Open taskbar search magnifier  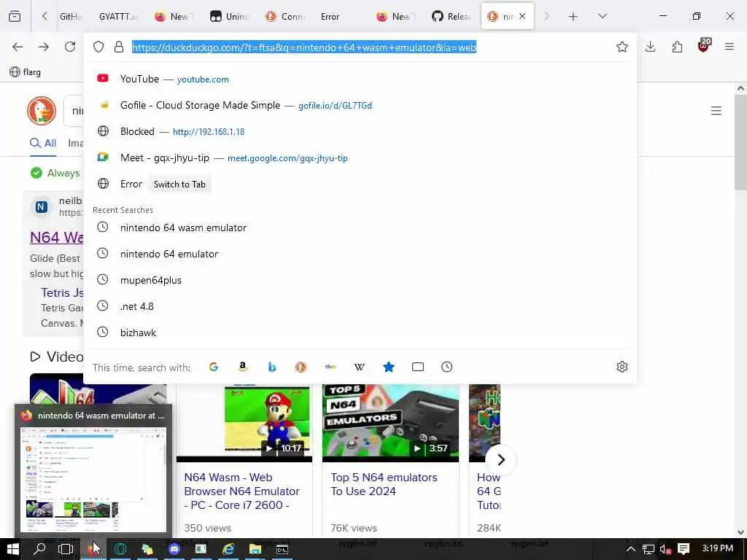click(39, 550)
